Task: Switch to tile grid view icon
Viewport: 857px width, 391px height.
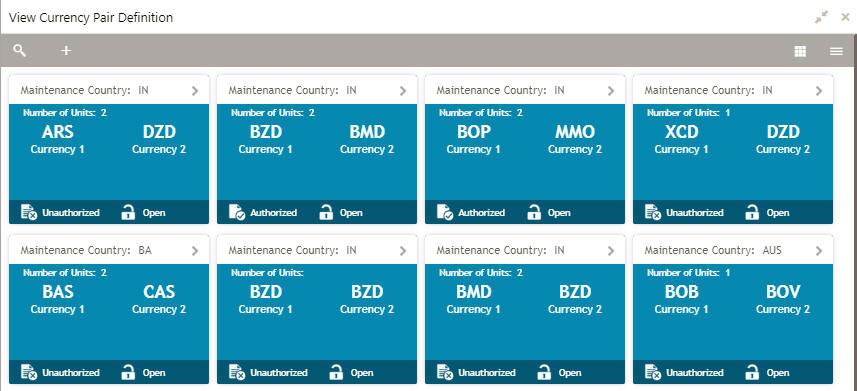Action: pyautogui.click(x=800, y=51)
